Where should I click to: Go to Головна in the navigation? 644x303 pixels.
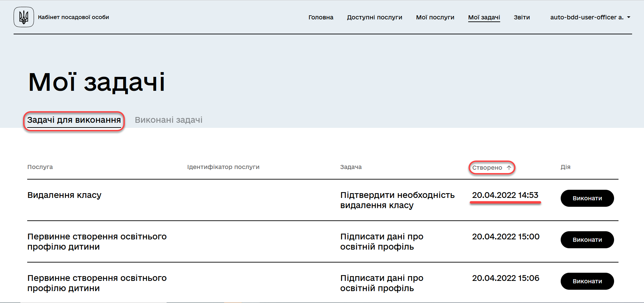click(x=321, y=17)
